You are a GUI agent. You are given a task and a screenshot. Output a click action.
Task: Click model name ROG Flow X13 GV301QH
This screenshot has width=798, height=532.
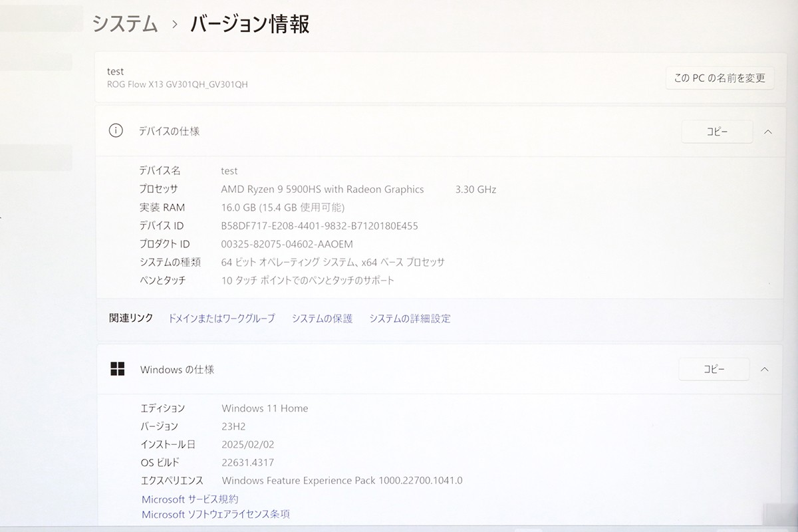click(x=178, y=84)
